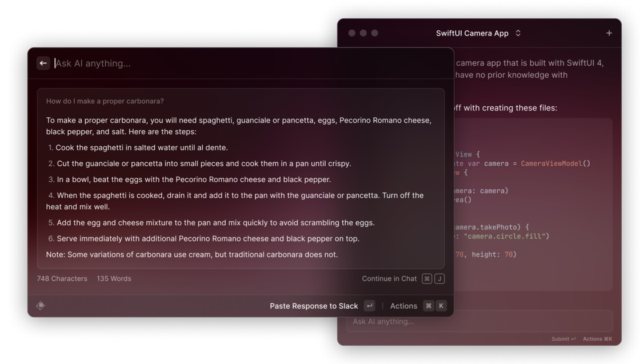Focus the top Ask AI anything search field
This screenshot has width=640, height=364.
pyautogui.click(x=229, y=63)
